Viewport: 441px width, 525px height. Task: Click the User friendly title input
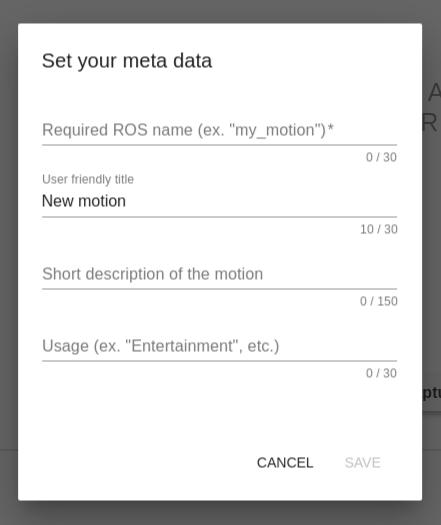pyautogui.click(x=219, y=201)
